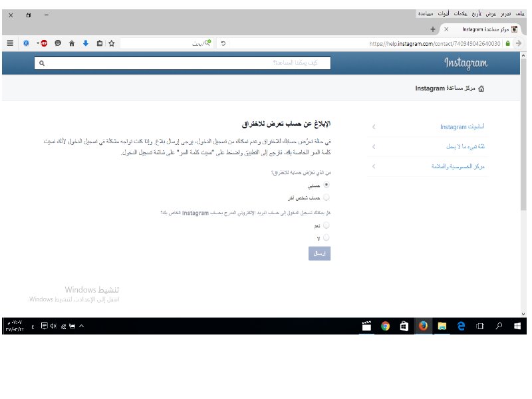This screenshot has width=532, height=399.
Task: Open the dropdown arrow beside Adblock Plus
Action: coord(38,43)
